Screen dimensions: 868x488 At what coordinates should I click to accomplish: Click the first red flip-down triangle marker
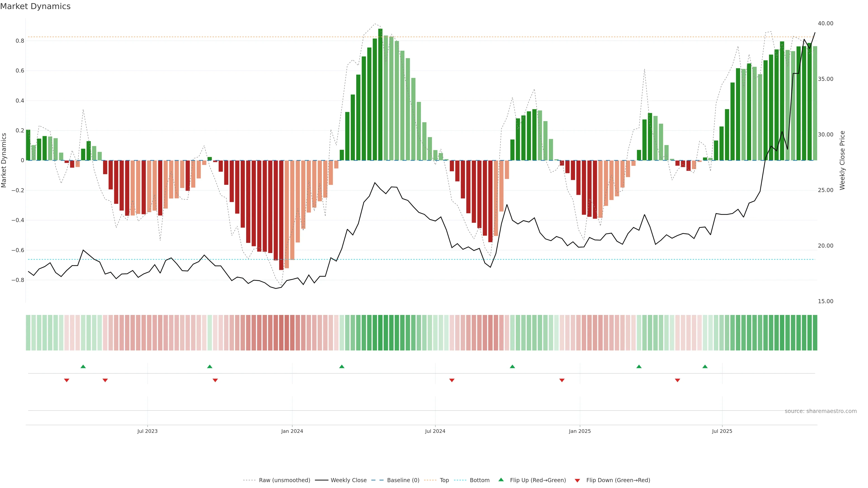pyautogui.click(x=67, y=380)
